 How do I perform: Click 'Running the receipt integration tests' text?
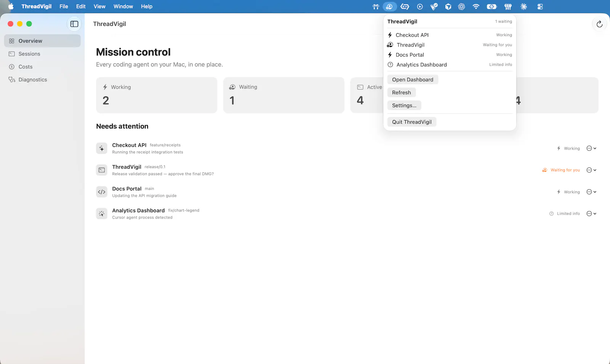pyautogui.click(x=148, y=152)
